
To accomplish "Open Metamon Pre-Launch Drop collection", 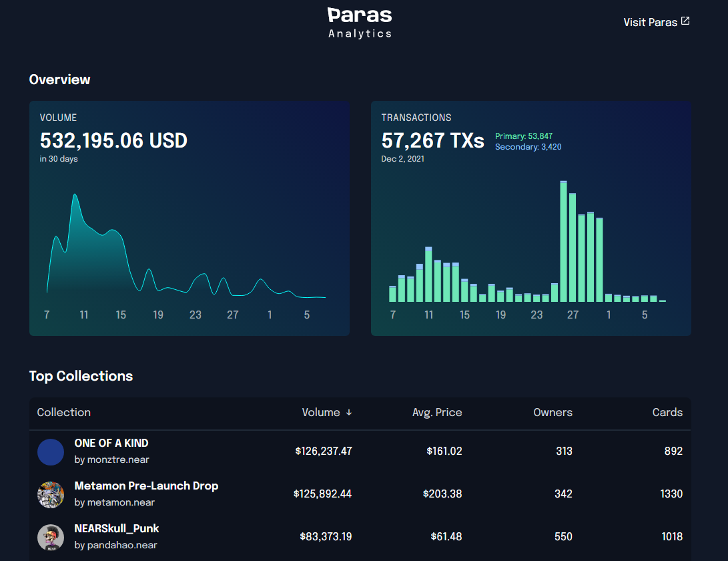I will tap(146, 486).
